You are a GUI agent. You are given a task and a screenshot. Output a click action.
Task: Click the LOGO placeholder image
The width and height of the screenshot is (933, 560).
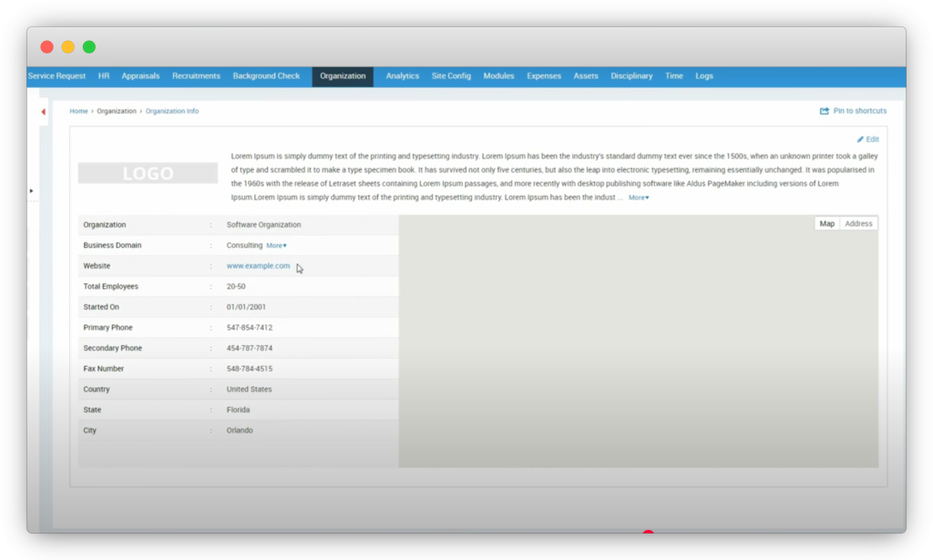[x=148, y=173]
